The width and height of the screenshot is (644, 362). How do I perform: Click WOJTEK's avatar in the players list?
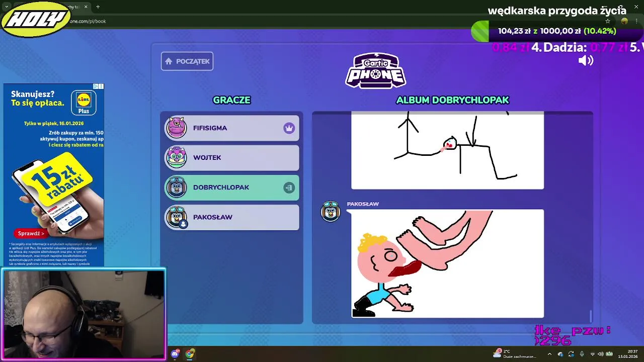pos(177,157)
